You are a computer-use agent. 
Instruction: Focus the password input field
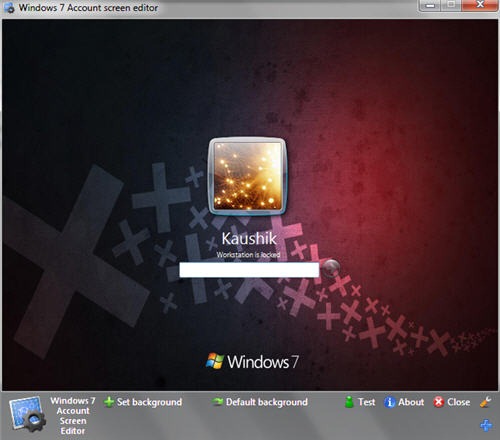pyautogui.click(x=249, y=270)
